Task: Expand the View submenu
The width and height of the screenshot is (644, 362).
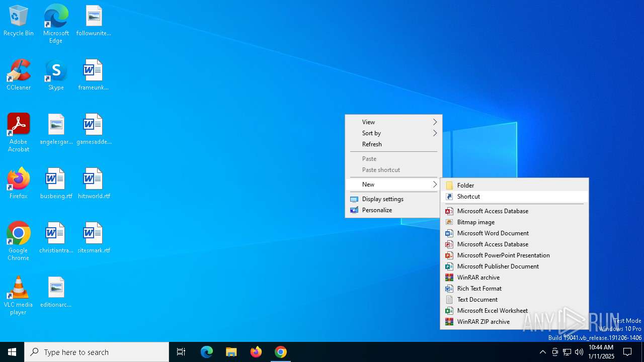Action: point(393,122)
